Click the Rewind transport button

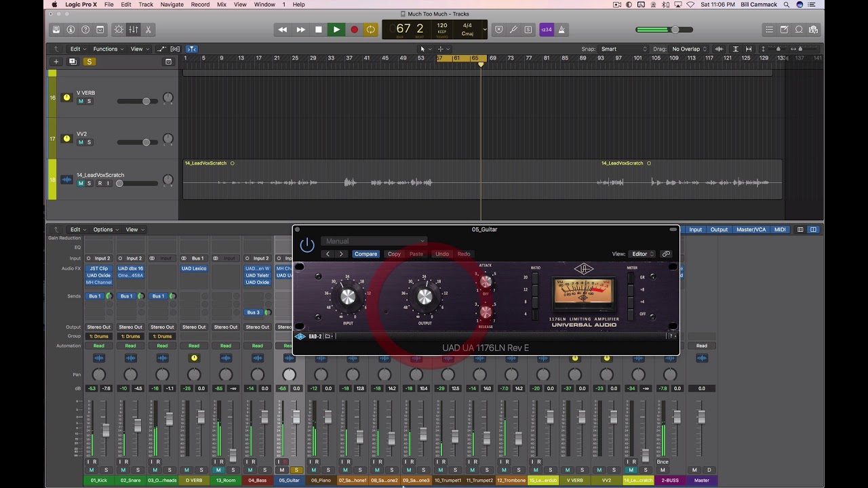(283, 29)
